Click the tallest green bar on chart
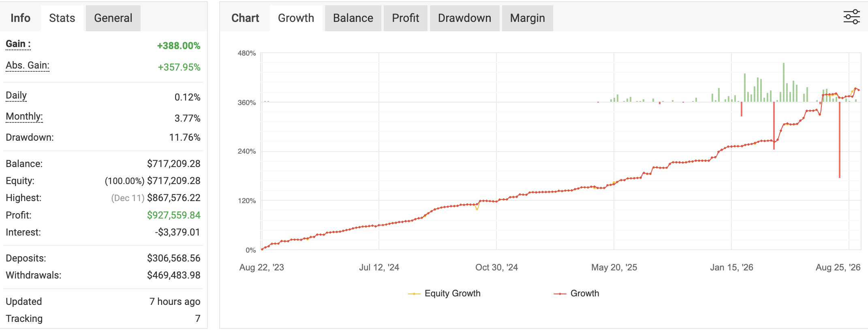Screen dimensions: 868x330 coord(784,82)
